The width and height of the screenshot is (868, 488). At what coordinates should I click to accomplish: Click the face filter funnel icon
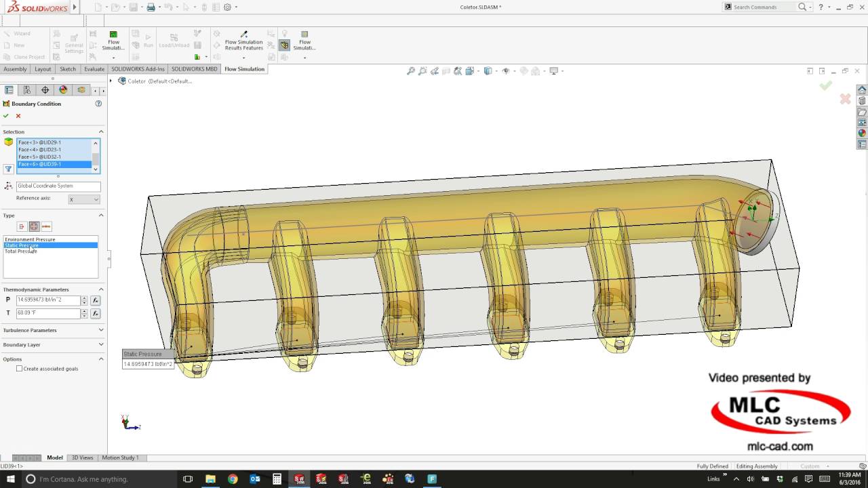point(9,169)
